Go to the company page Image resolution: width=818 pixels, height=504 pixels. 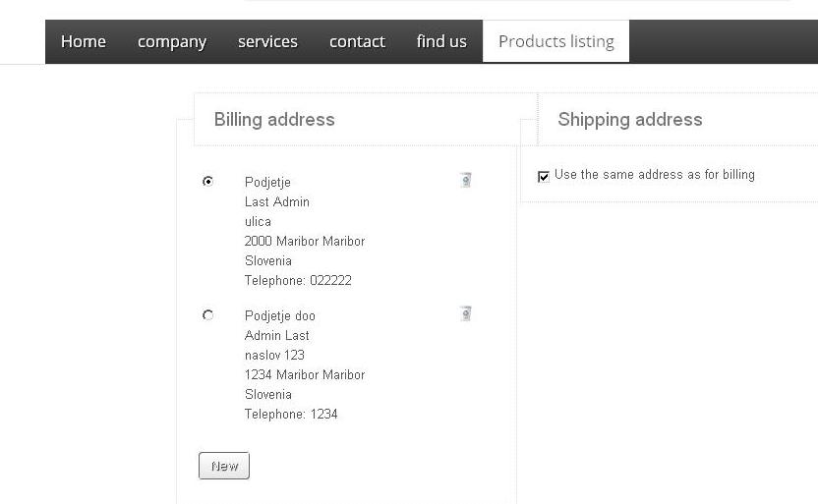click(x=172, y=41)
